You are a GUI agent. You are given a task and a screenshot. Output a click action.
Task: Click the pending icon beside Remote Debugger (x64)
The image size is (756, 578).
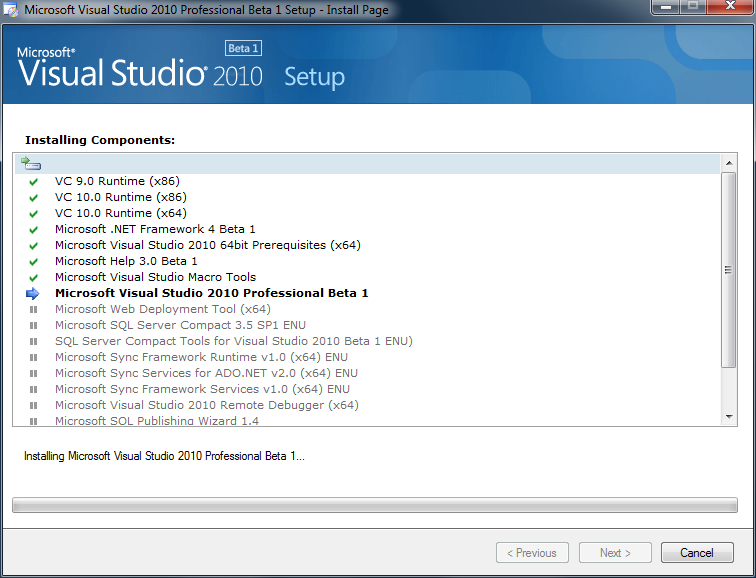(x=33, y=405)
